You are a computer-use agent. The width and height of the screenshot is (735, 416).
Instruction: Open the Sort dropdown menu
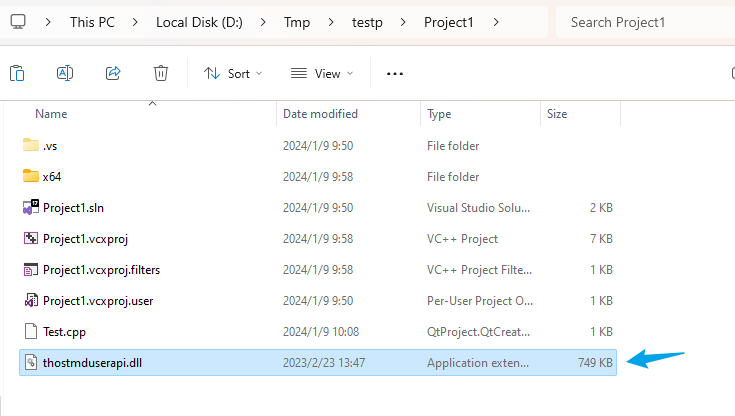coord(233,74)
